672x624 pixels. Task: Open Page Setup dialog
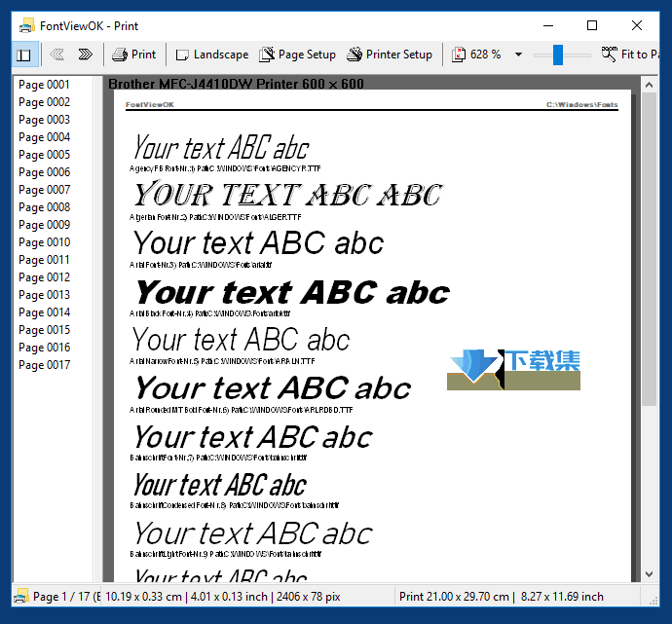(297, 55)
